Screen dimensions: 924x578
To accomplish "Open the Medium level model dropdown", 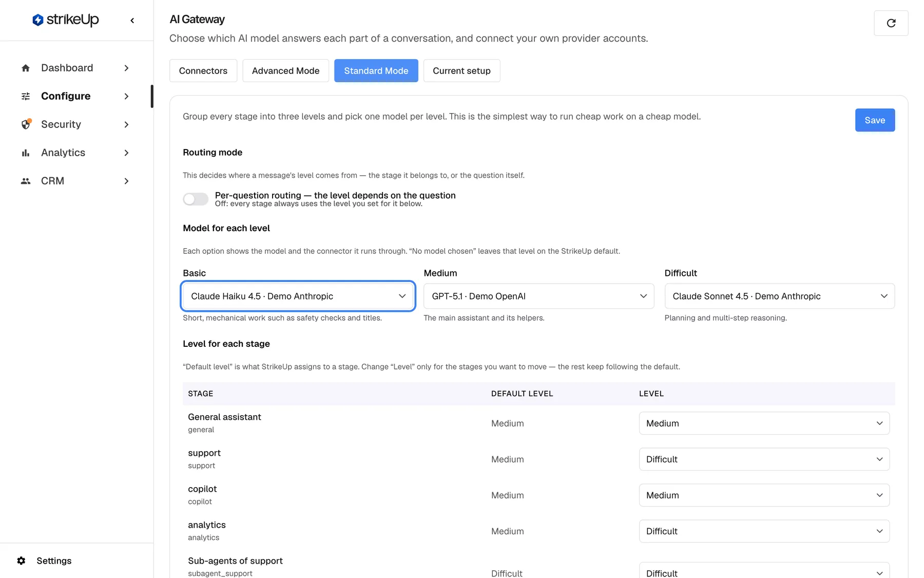I will click(x=538, y=296).
